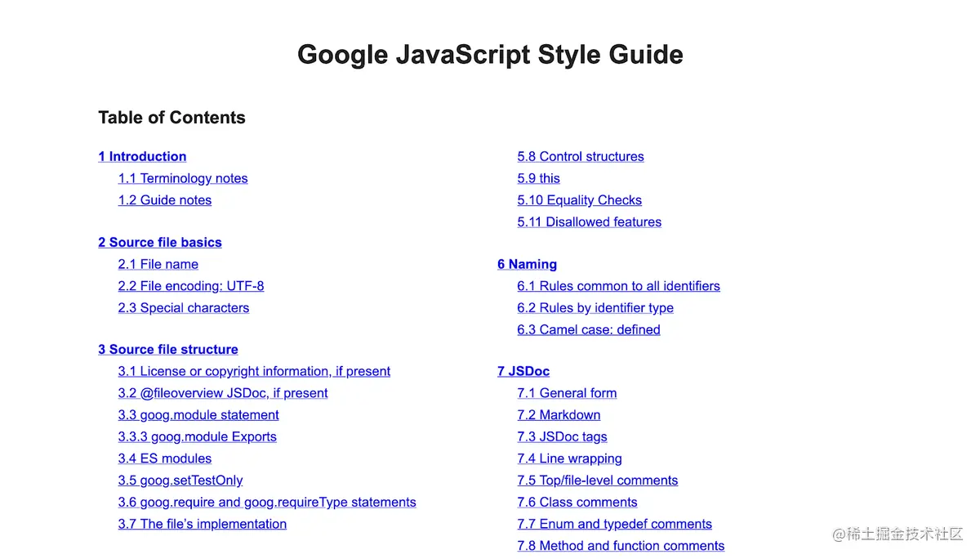Viewport: 980px width, 559px height.
Task: Jump to 3.5 goog.setTestOnly
Action: coord(180,481)
